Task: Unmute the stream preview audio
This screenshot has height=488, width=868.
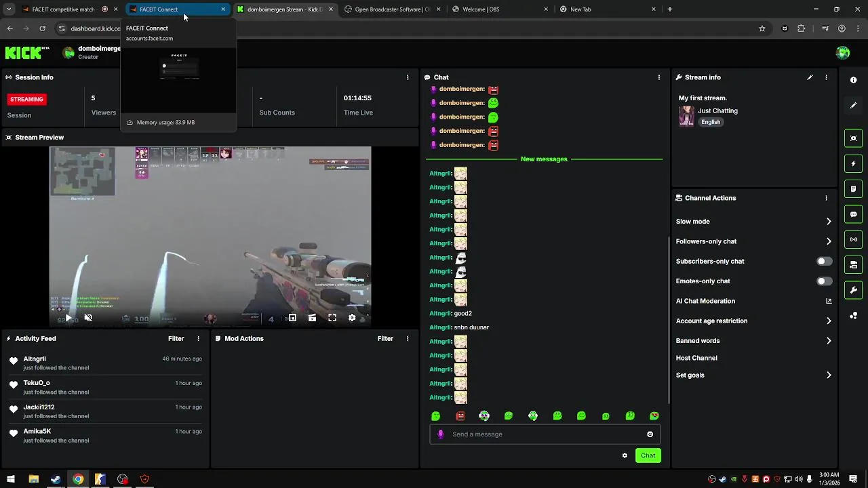Action: point(88,317)
